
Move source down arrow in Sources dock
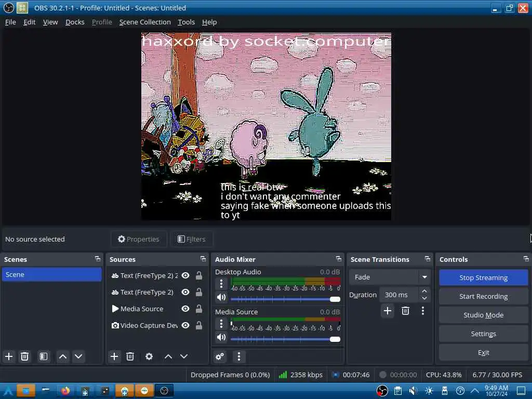click(x=184, y=356)
